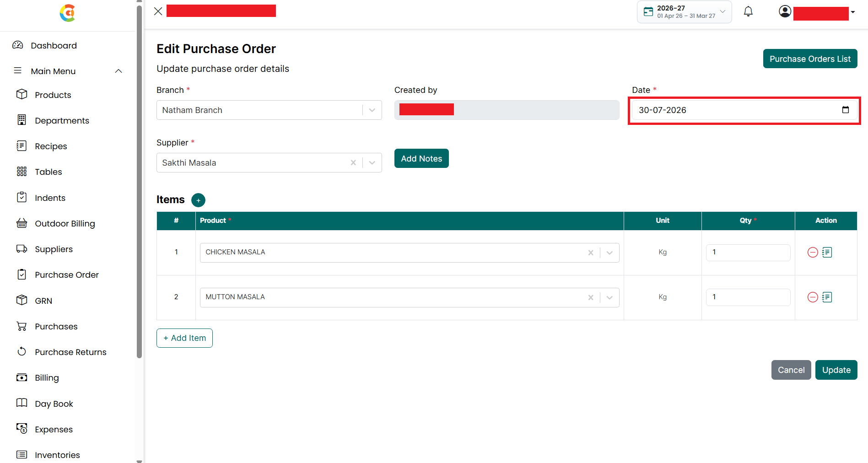868x463 pixels.
Task: Click the Suppliers truck icon
Action: point(22,249)
